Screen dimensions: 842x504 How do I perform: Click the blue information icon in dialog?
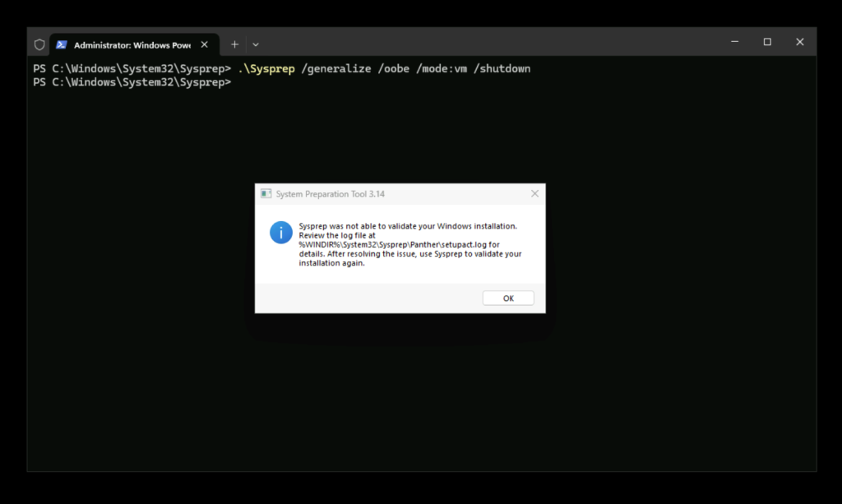(x=281, y=233)
